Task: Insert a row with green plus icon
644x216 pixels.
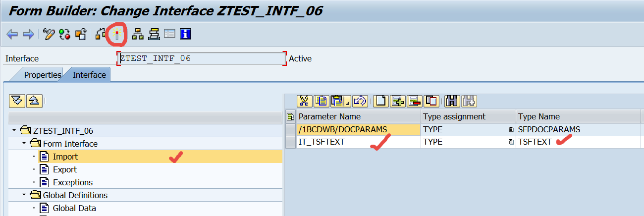Action: (x=397, y=101)
